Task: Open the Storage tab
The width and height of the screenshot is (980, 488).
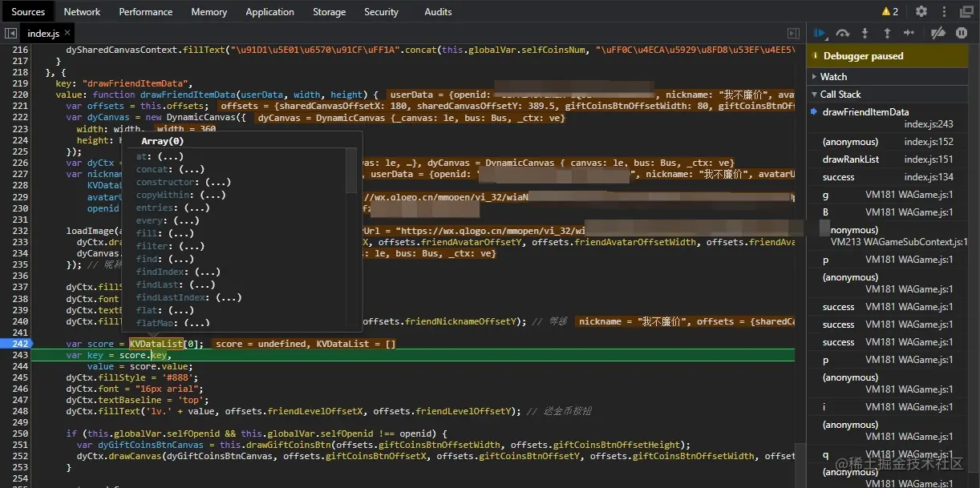Action: click(330, 11)
